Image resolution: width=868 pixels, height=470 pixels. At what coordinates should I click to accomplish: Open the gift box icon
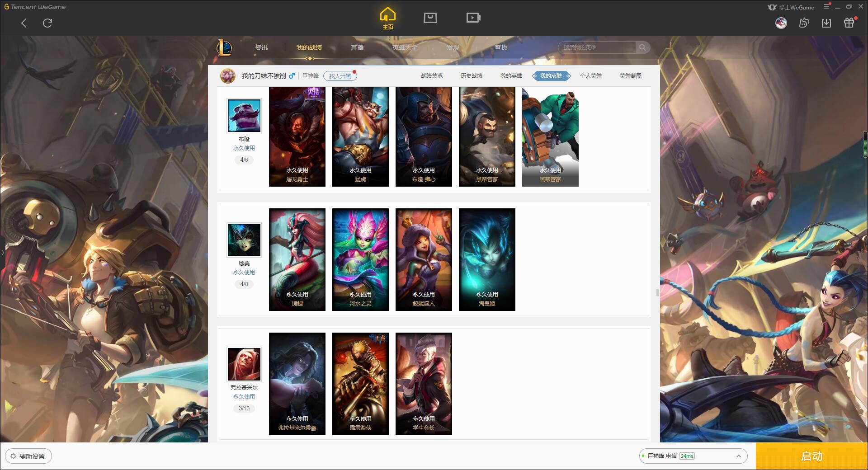pyautogui.click(x=849, y=23)
